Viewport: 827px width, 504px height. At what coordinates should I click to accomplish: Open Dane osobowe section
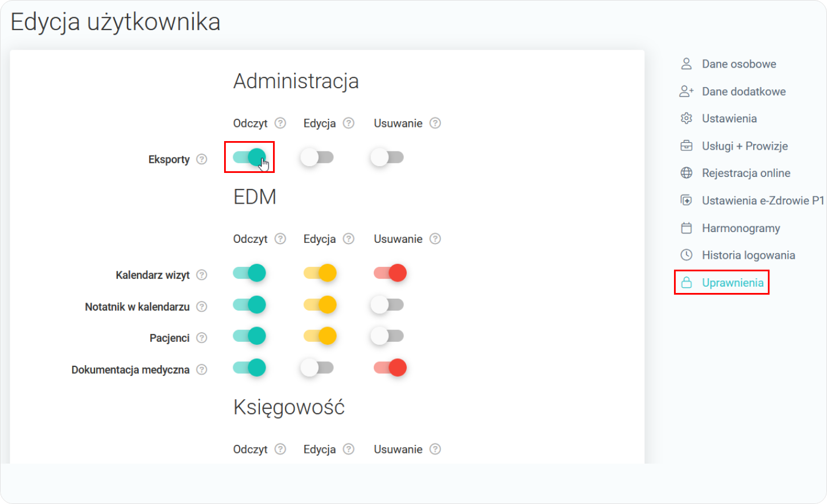pos(739,64)
